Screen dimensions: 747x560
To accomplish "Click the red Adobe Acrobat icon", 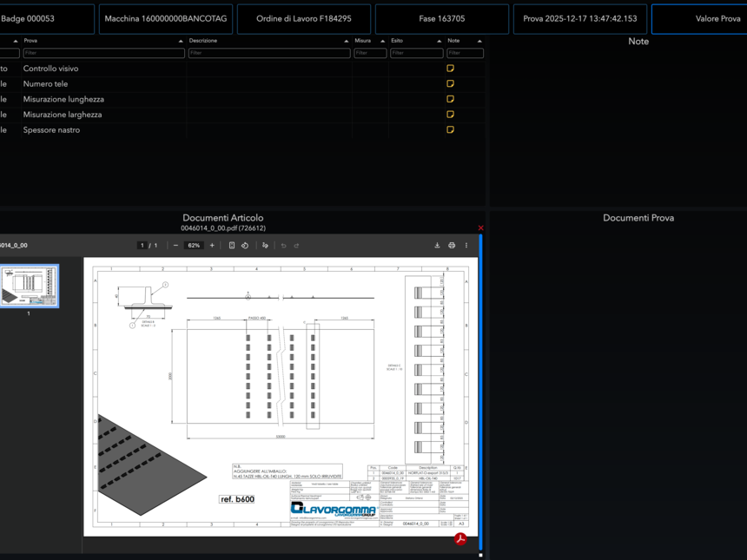I will pos(460,539).
